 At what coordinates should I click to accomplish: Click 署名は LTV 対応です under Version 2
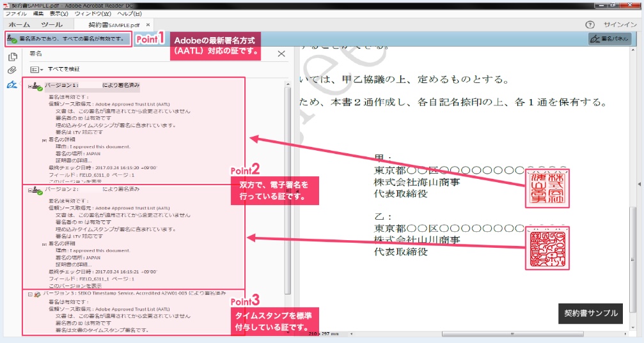click(x=79, y=236)
